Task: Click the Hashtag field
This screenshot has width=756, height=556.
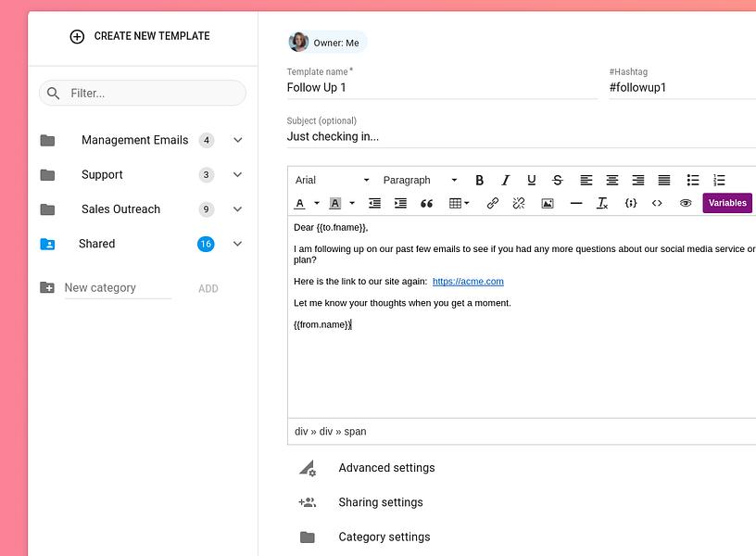Action: coord(682,88)
